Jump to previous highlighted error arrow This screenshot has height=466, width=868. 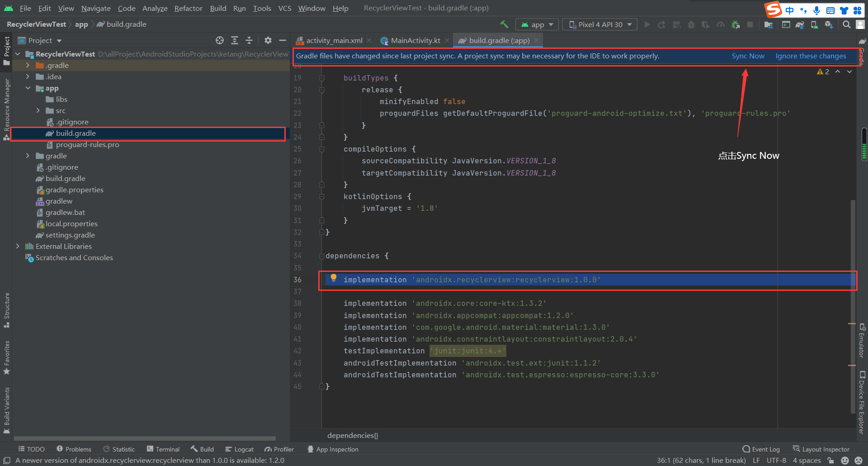(x=838, y=71)
